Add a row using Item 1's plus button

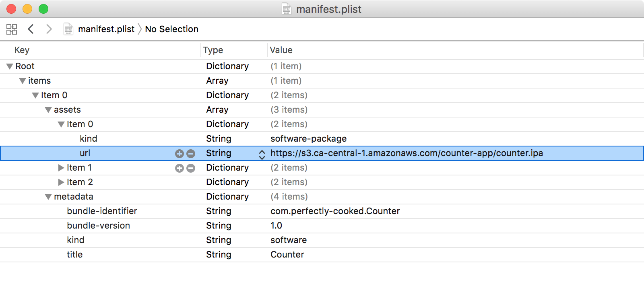click(x=180, y=168)
